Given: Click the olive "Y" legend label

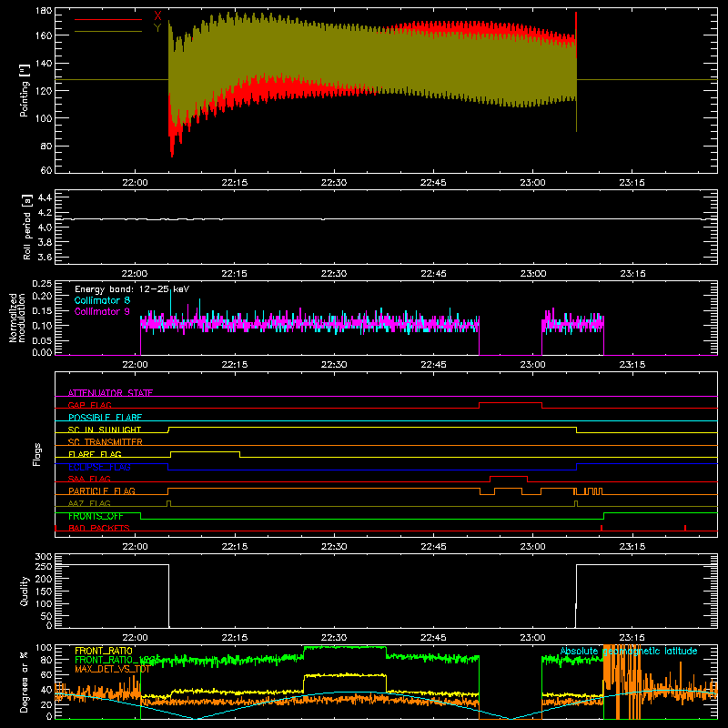Looking at the screenshot, I should coord(157,28).
